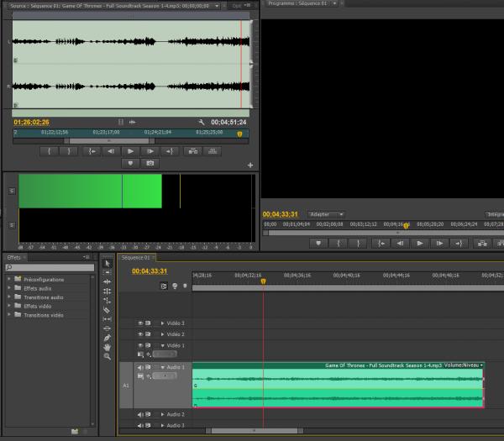
Task: Expand the Effets vidéo folder
Action: coord(9,306)
